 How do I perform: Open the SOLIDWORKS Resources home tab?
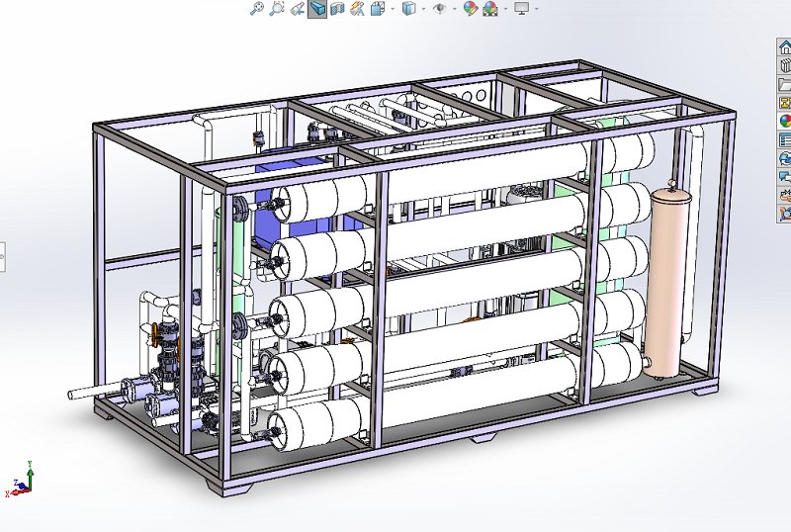click(785, 46)
